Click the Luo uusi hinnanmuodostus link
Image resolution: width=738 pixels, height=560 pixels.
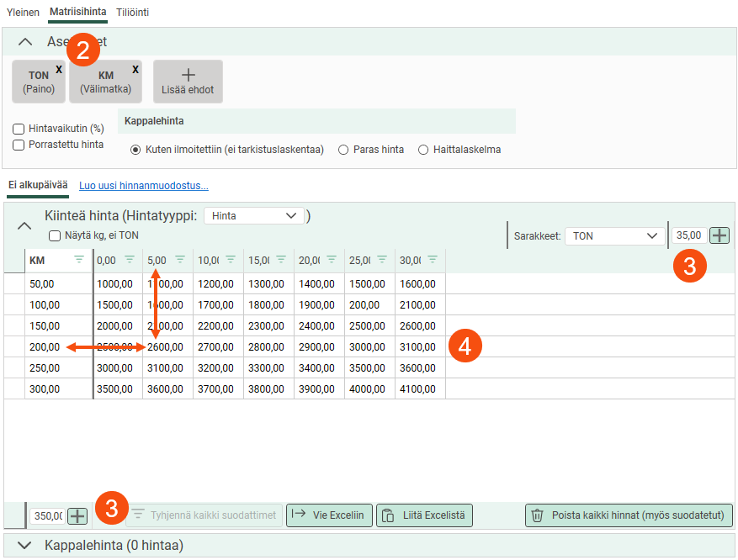[143, 186]
